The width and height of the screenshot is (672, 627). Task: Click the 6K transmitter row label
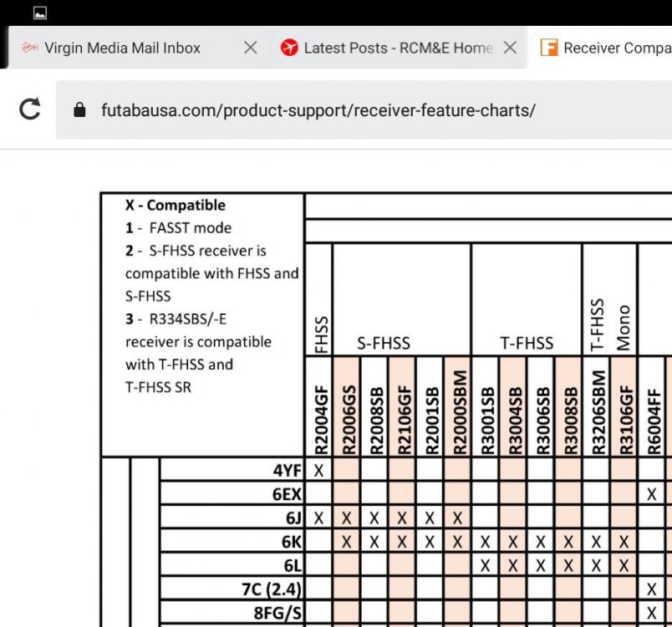292,542
